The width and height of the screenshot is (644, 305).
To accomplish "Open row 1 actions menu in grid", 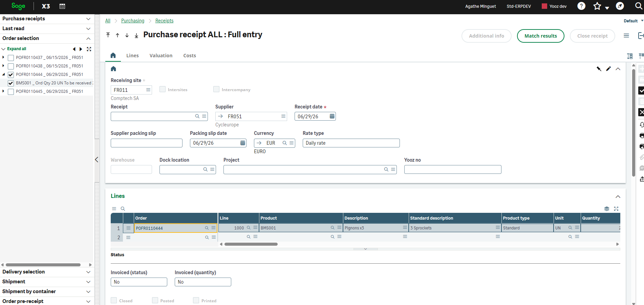I will pos(128,228).
